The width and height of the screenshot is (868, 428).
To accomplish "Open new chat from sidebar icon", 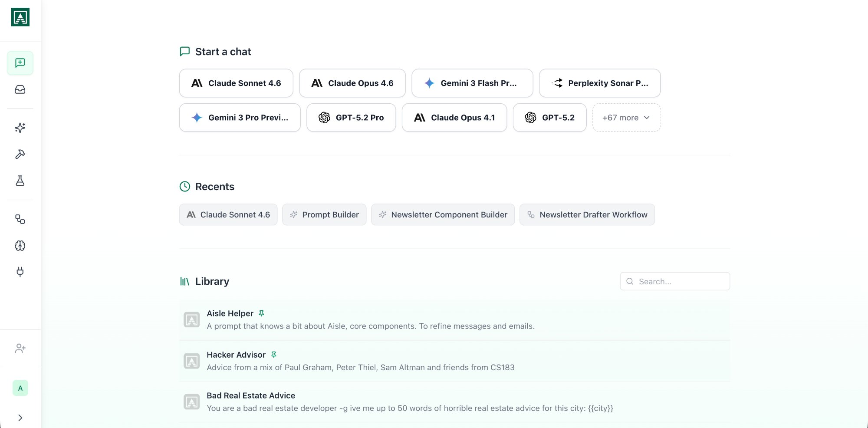I will [x=20, y=63].
